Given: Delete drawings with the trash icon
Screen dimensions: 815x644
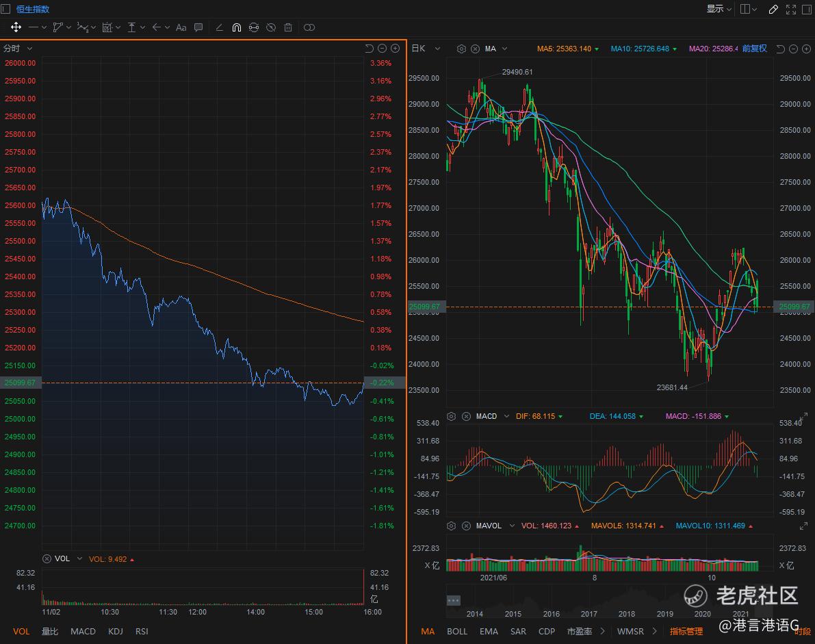Looking at the screenshot, I should 288,27.
